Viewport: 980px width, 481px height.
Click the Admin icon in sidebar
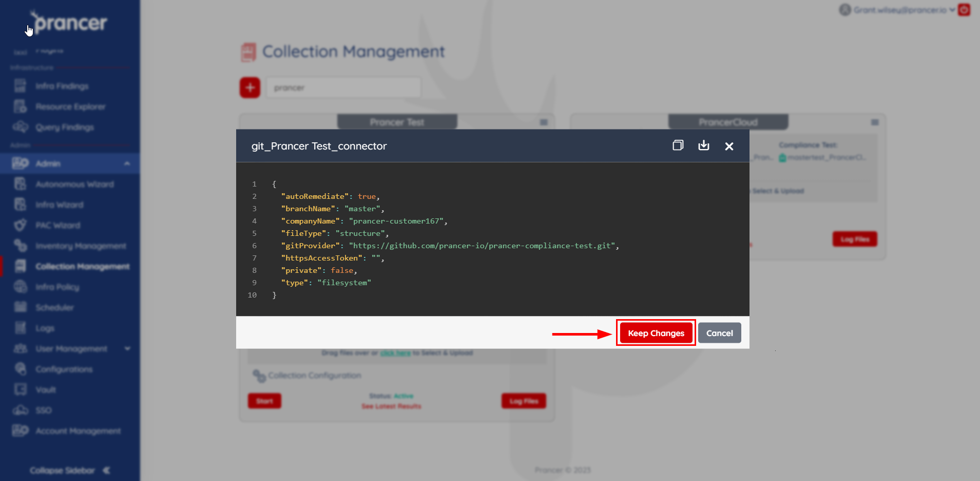click(21, 163)
